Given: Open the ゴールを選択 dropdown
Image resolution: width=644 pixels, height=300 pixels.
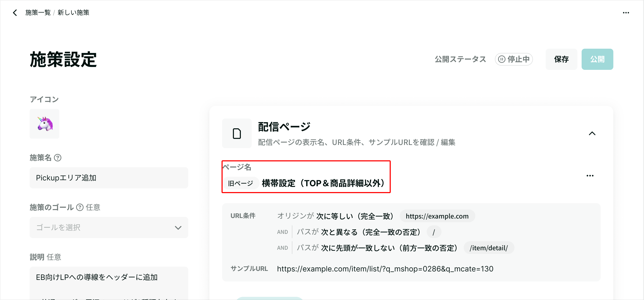Looking at the screenshot, I should 106,228.
